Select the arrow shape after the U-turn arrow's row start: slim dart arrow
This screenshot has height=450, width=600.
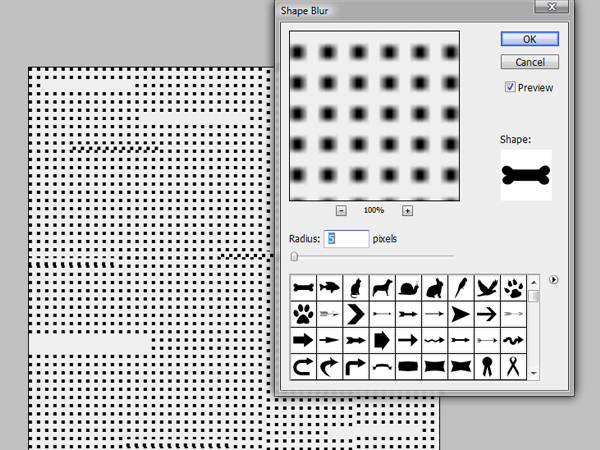coord(329,340)
